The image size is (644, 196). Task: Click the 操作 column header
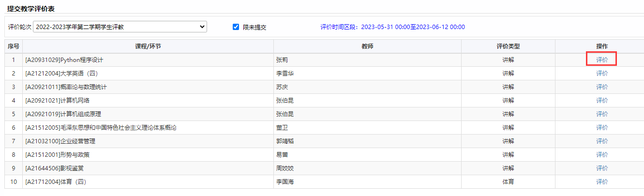tap(602, 46)
